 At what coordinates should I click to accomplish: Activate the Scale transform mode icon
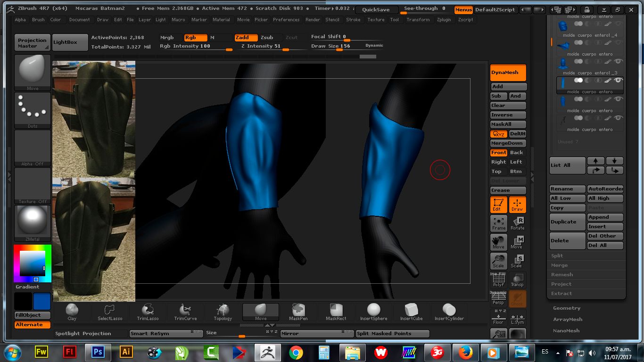pyautogui.click(x=517, y=261)
